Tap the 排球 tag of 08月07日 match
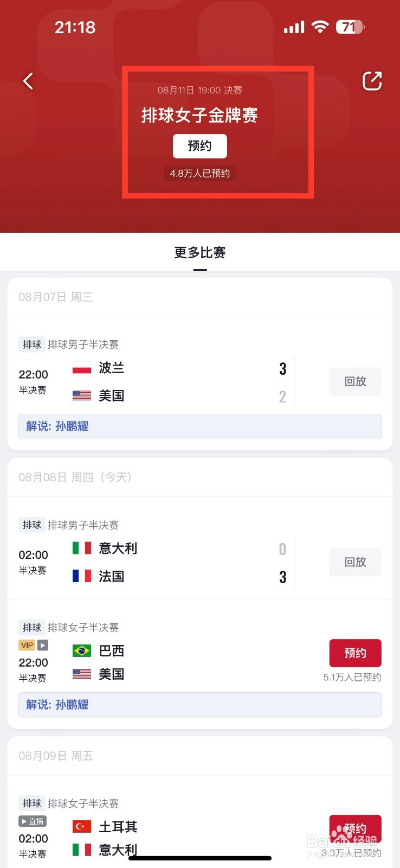This screenshot has width=400, height=868. (x=32, y=344)
